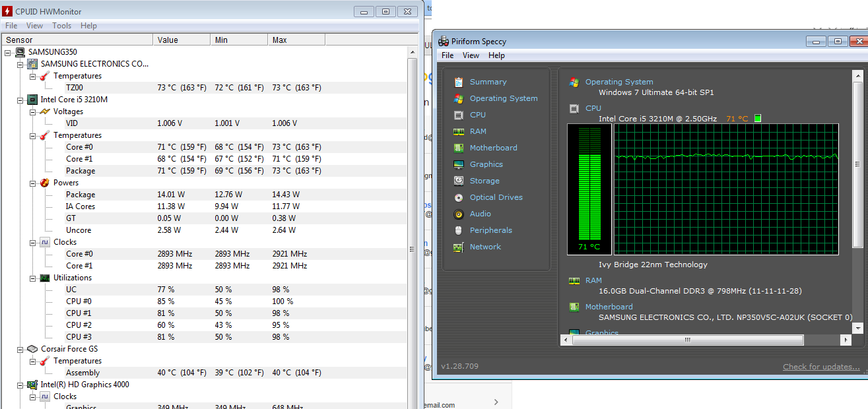Select the VID voltage row
Image resolution: width=868 pixels, height=409 pixels.
click(204, 123)
